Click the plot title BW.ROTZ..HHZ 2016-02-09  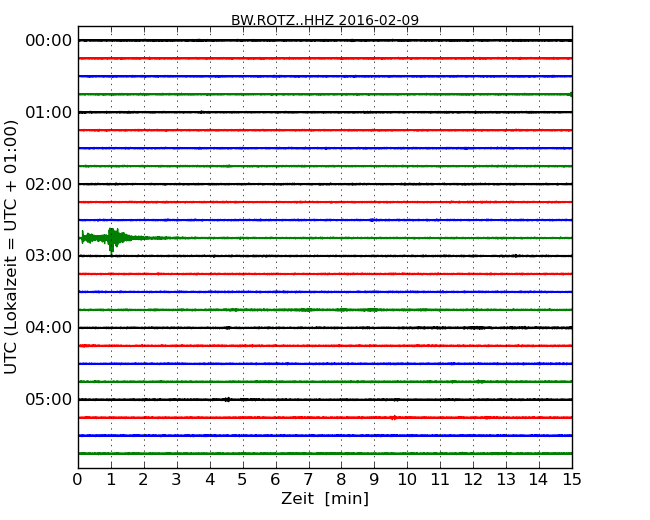pos(325,20)
